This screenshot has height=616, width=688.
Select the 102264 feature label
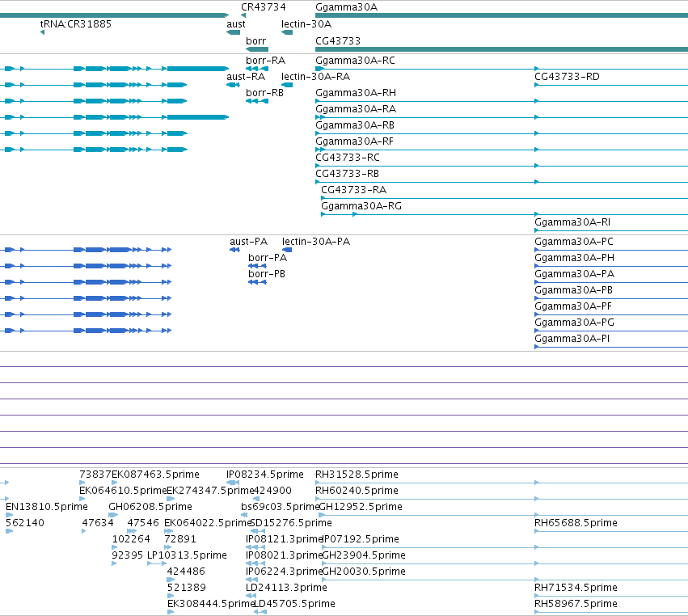[x=131, y=538]
